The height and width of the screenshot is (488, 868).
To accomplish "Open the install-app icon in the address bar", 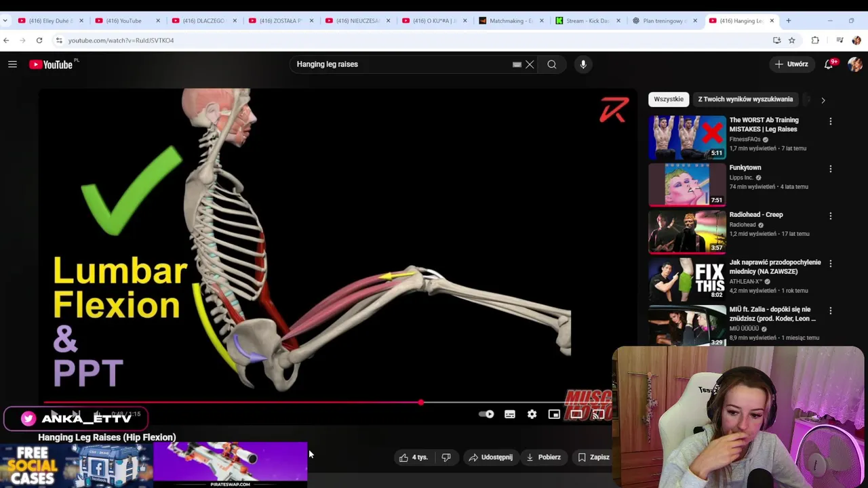I will (x=776, y=41).
